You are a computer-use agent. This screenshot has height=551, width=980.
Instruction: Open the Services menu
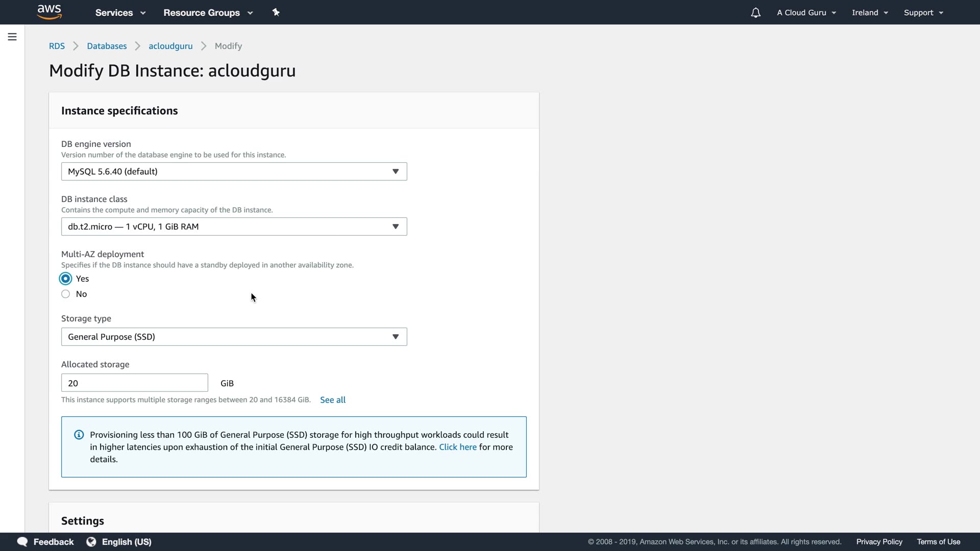pos(120,13)
